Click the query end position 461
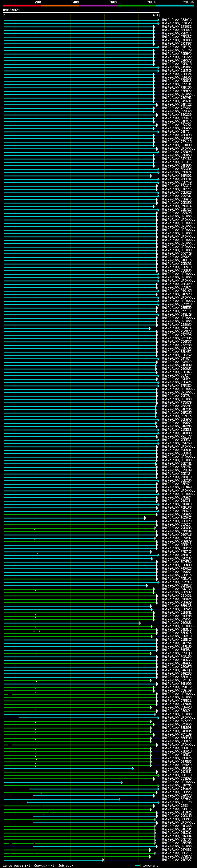This screenshot has height=868, width=197. tap(155, 15)
